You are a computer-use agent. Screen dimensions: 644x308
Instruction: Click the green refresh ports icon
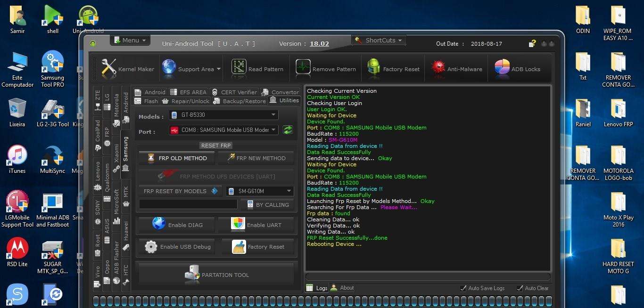pos(288,130)
